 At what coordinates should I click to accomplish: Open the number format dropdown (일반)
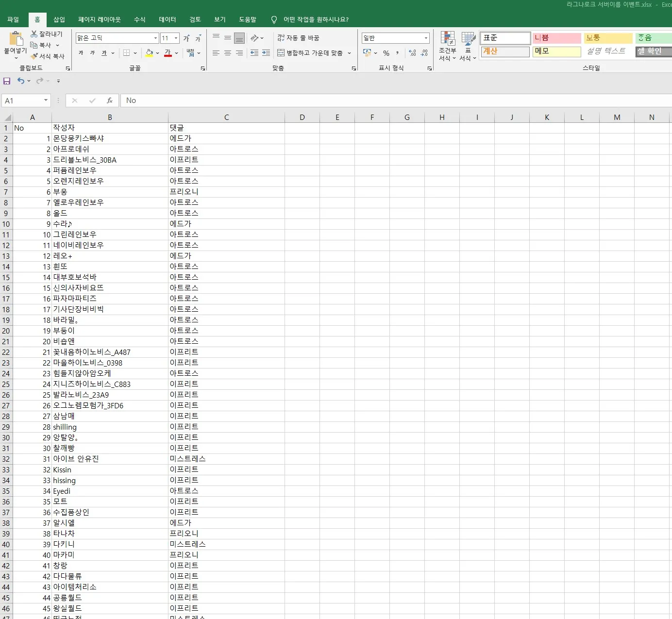pos(426,38)
